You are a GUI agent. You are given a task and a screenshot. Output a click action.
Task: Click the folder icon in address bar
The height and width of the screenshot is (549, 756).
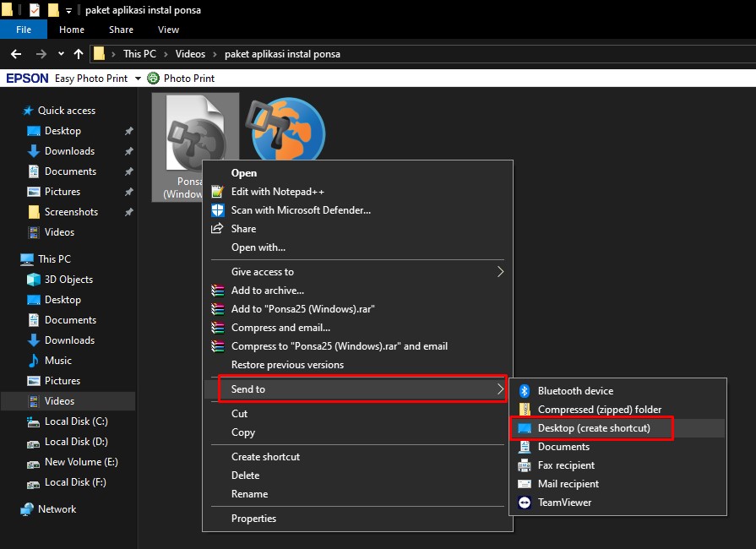click(x=99, y=53)
